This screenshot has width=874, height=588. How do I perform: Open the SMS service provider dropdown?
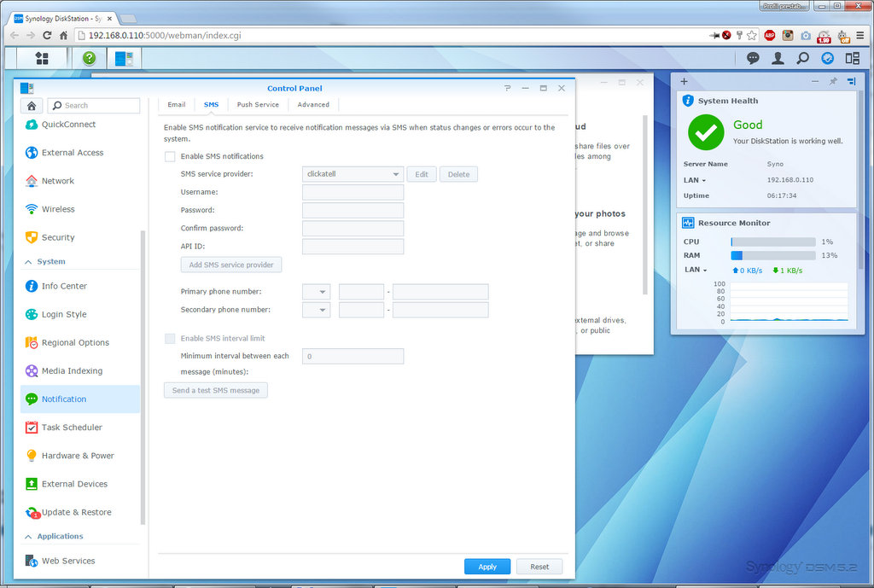click(353, 174)
